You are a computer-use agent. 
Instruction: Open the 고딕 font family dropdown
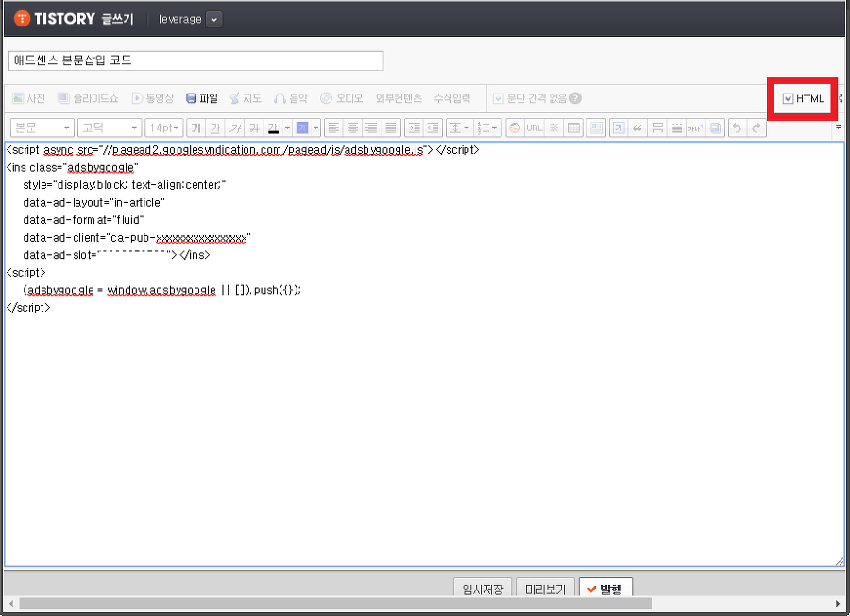(x=110, y=128)
